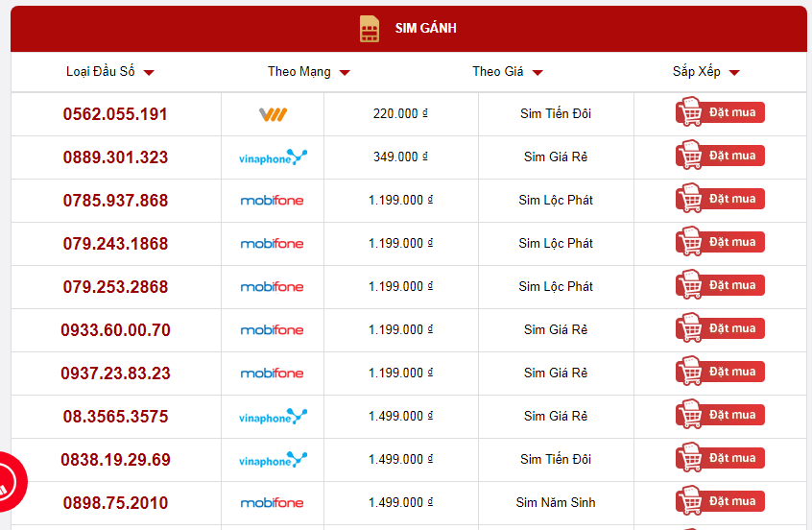Open the Loại Đầu Số dropdown filter
Screen dimensions: 812x530
(x=109, y=71)
